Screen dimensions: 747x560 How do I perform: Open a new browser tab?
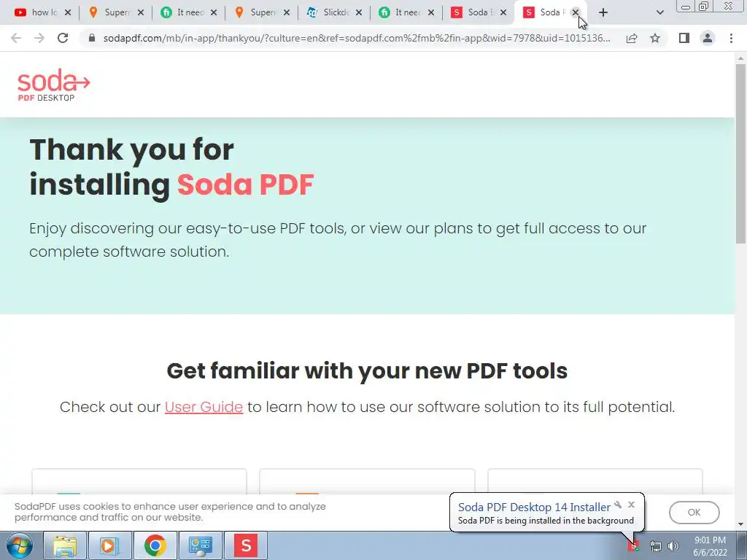click(x=603, y=12)
